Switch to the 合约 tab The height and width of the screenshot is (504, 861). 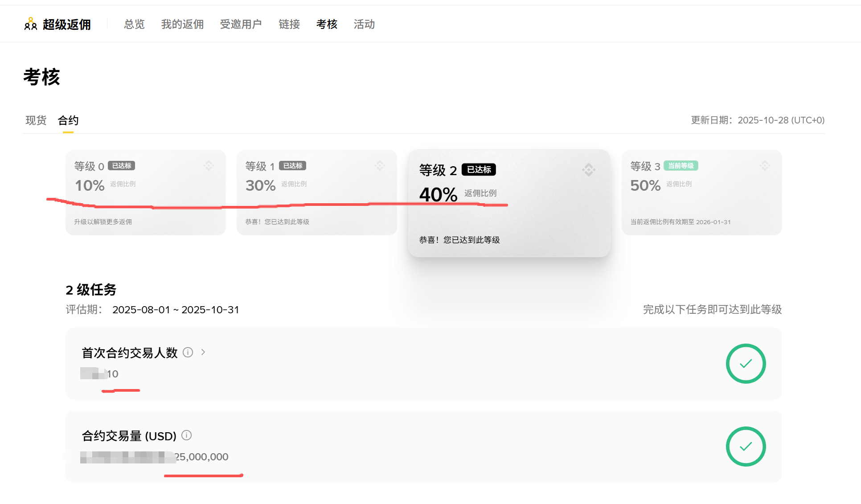pyautogui.click(x=68, y=120)
